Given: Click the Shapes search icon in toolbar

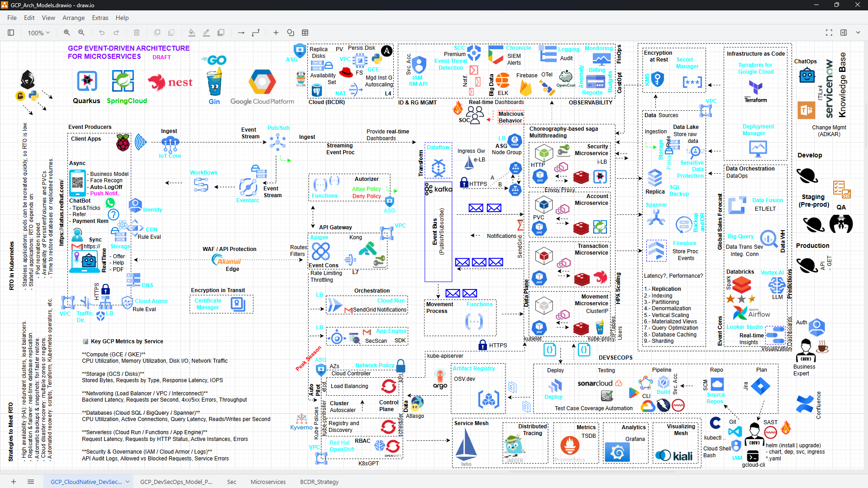Looking at the screenshot, I should click(291, 33).
